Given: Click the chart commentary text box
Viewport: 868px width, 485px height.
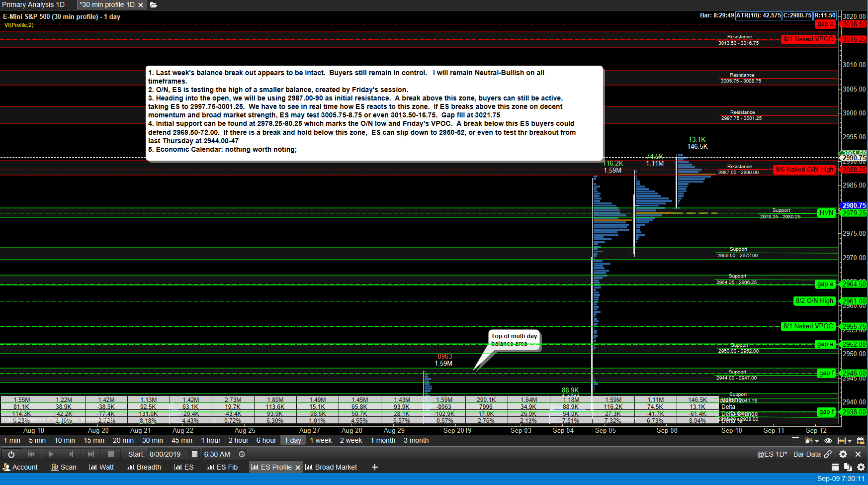Looking at the screenshot, I should (x=374, y=113).
